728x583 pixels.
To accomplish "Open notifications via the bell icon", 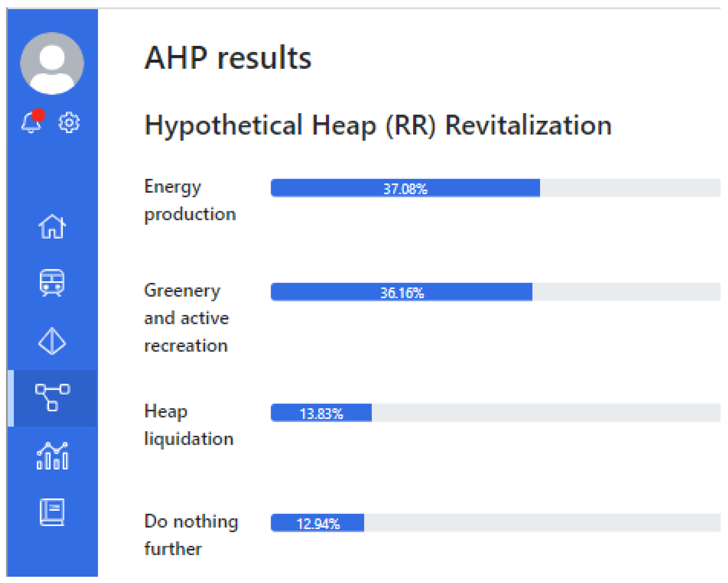I will (x=31, y=123).
